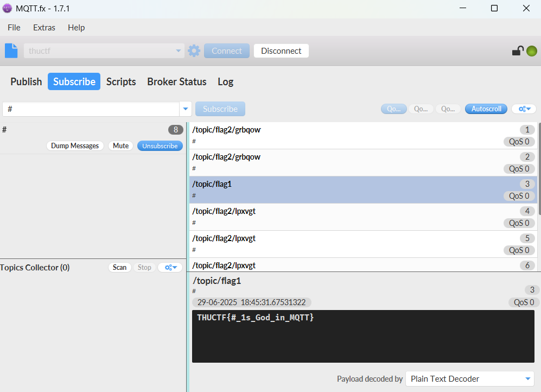541x392 pixels.
Task: Select the first QoS level toggle
Action: point(393,109)
